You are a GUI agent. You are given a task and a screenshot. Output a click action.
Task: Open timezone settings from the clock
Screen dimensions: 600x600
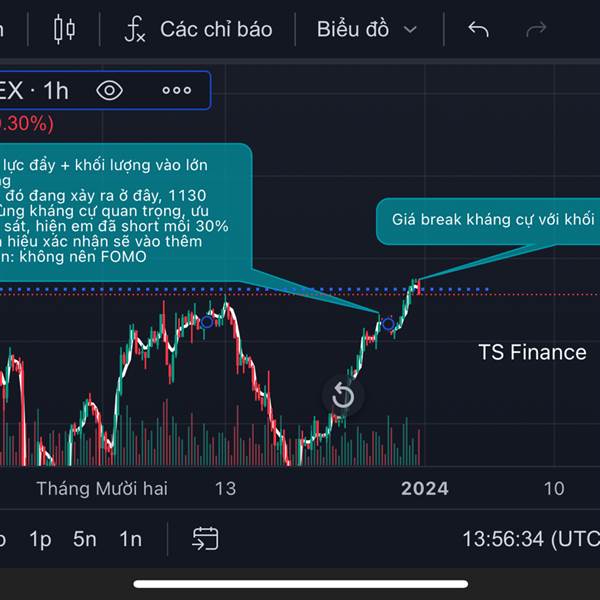[x=530, y=539]
